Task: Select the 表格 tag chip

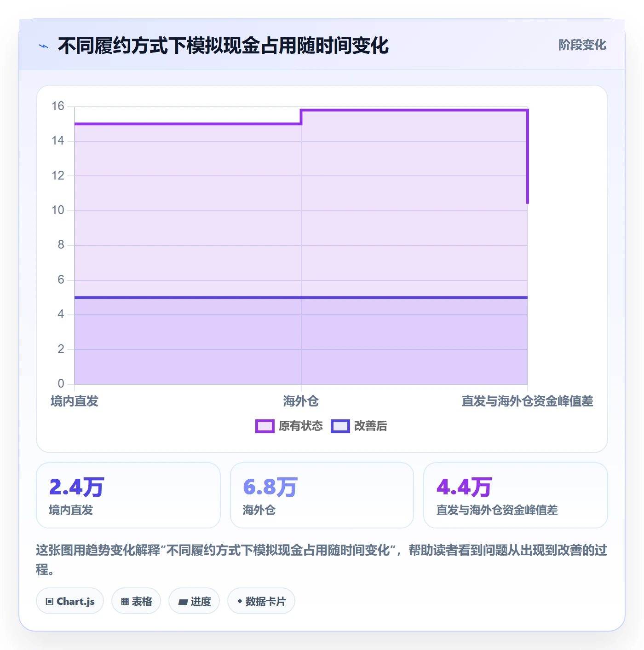Action: click(x=136, y=601)
